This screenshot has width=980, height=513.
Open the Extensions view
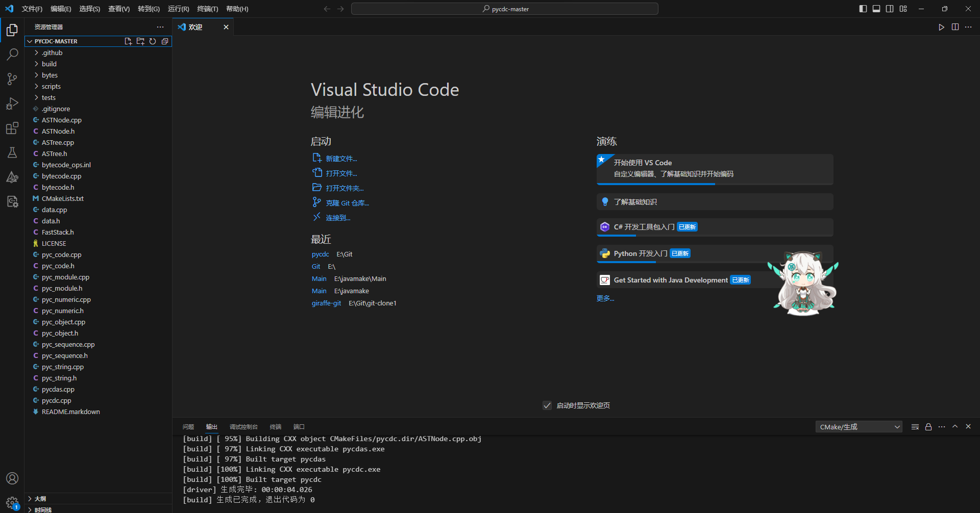12,128
